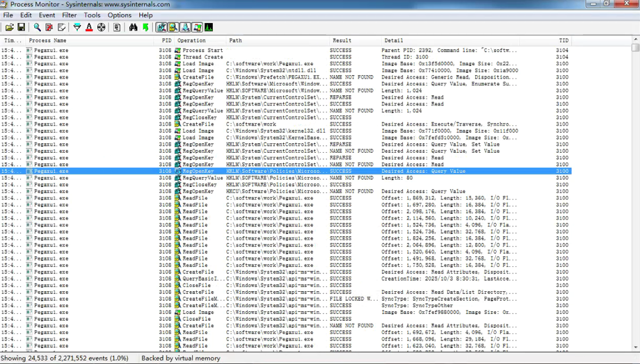
Task: Select the Thread Create event row
Action: [x=286, y=57]
